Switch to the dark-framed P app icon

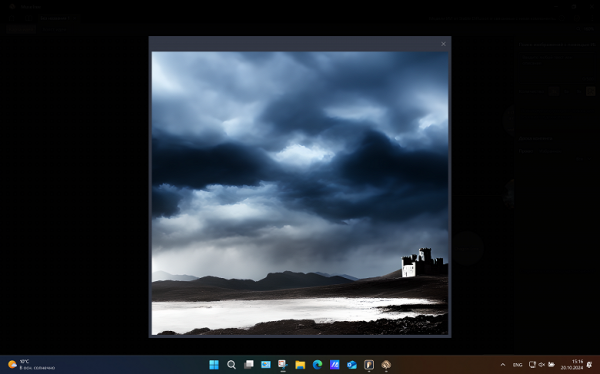[x=369, y=364]
